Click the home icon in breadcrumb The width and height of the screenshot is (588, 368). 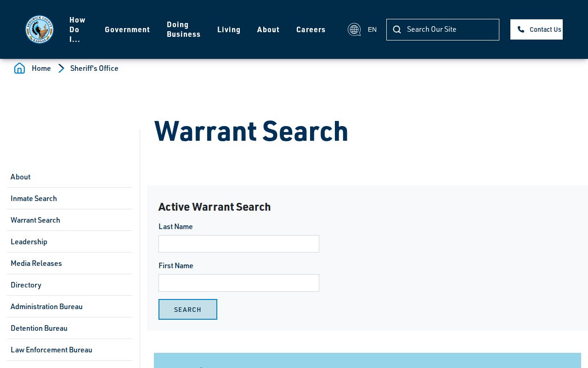click(x=19, y=68)
